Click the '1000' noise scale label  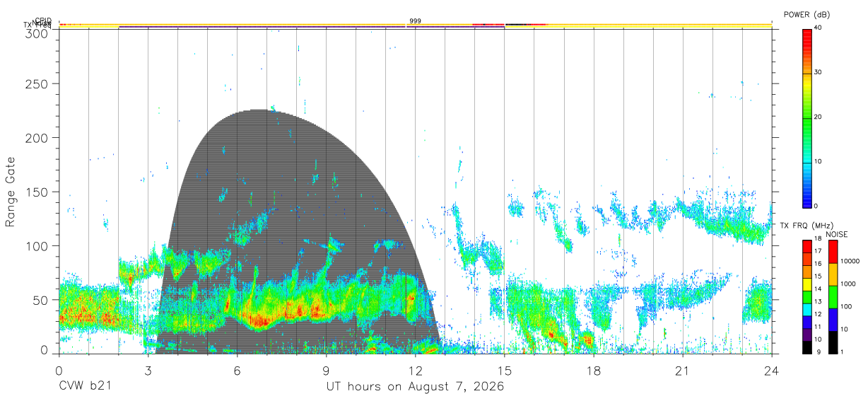pos(848,284)
